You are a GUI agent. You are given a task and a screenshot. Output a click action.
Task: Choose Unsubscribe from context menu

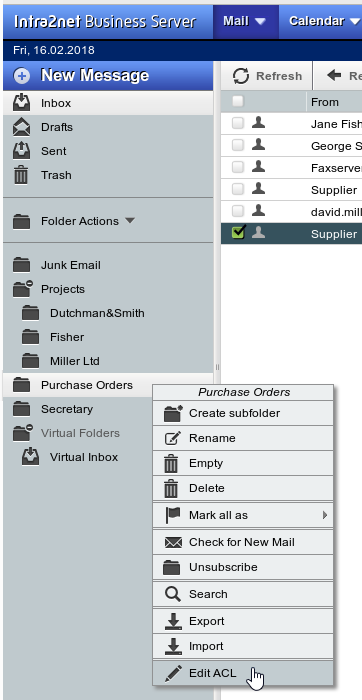pos(243,567)
